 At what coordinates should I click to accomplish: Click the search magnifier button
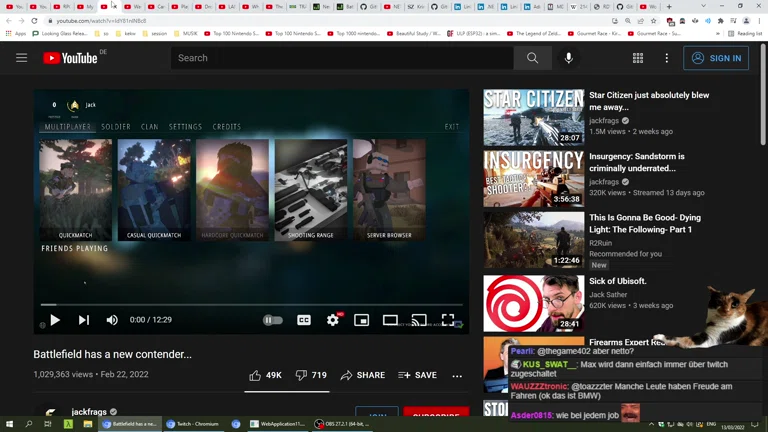[x=532, y=58]
